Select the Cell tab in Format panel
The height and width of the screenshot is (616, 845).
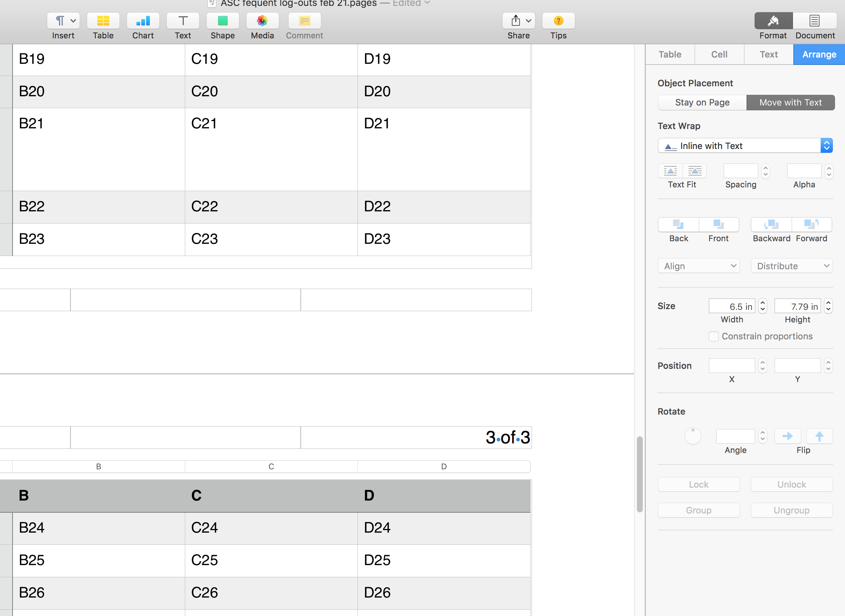[x=719, y=55]
